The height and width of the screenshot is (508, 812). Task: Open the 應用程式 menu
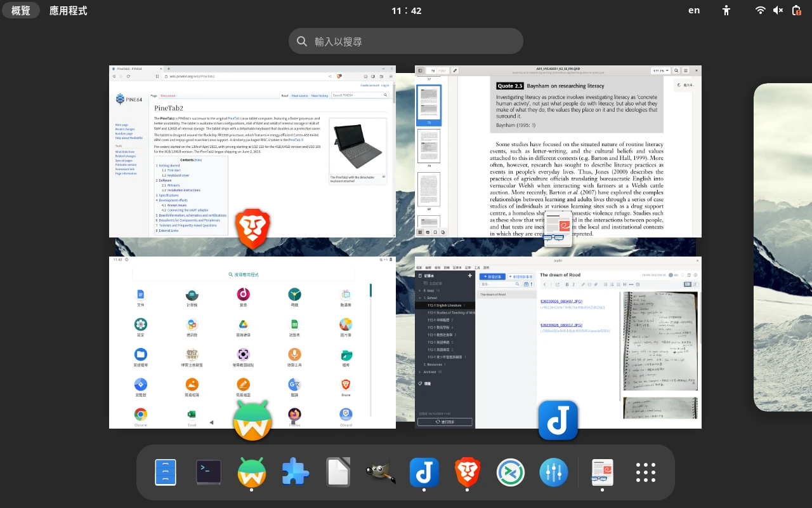(x=68, y=10)
